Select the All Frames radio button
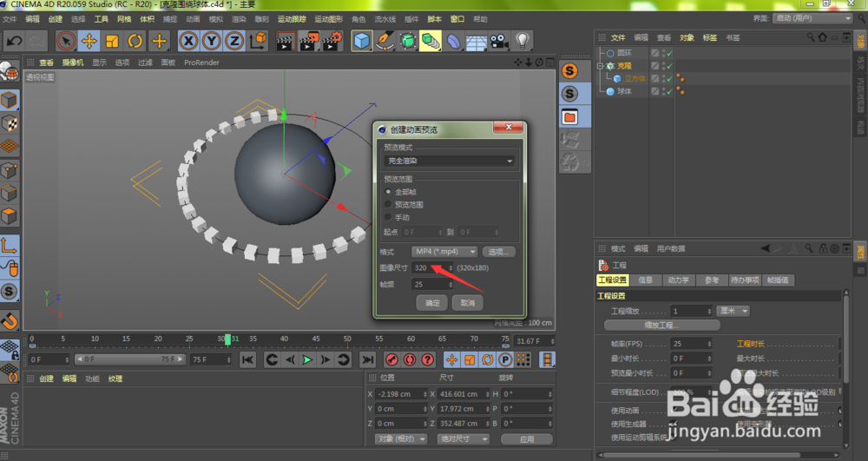 click(x=388, y=192)
